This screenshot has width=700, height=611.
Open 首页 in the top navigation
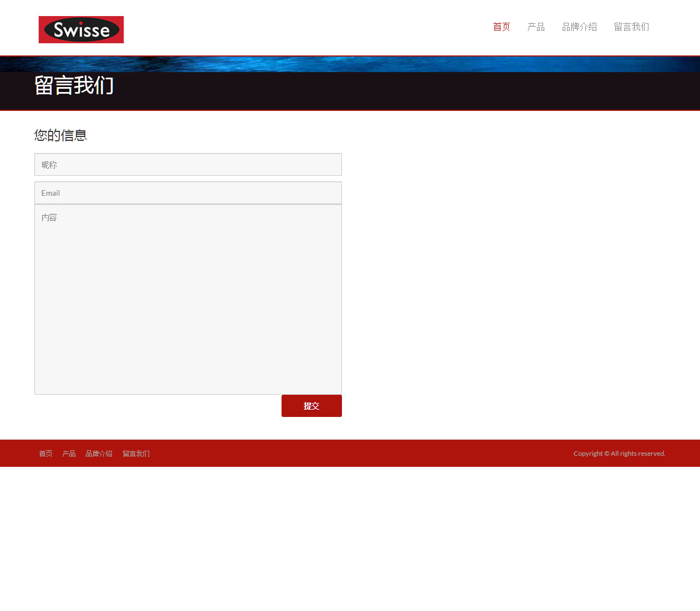point(501,27)
